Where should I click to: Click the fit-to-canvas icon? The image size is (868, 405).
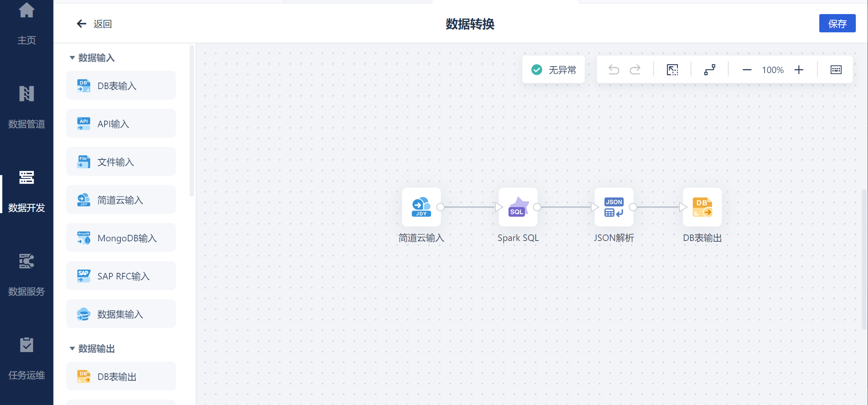tap(672, 70)
